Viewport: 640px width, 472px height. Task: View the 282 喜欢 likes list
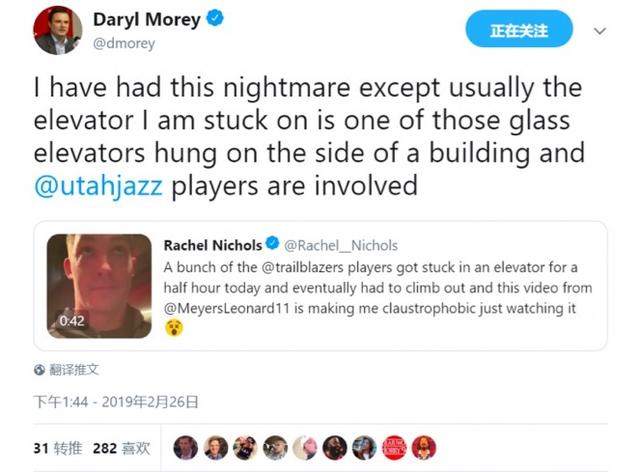122,448
